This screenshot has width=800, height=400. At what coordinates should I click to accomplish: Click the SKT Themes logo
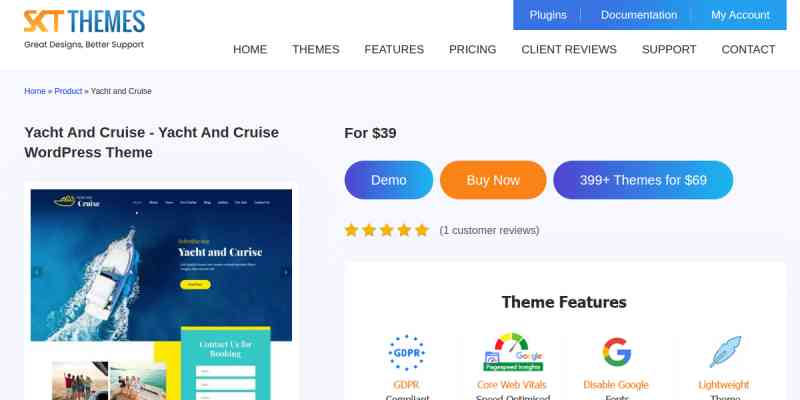click(x=84, y=29)
